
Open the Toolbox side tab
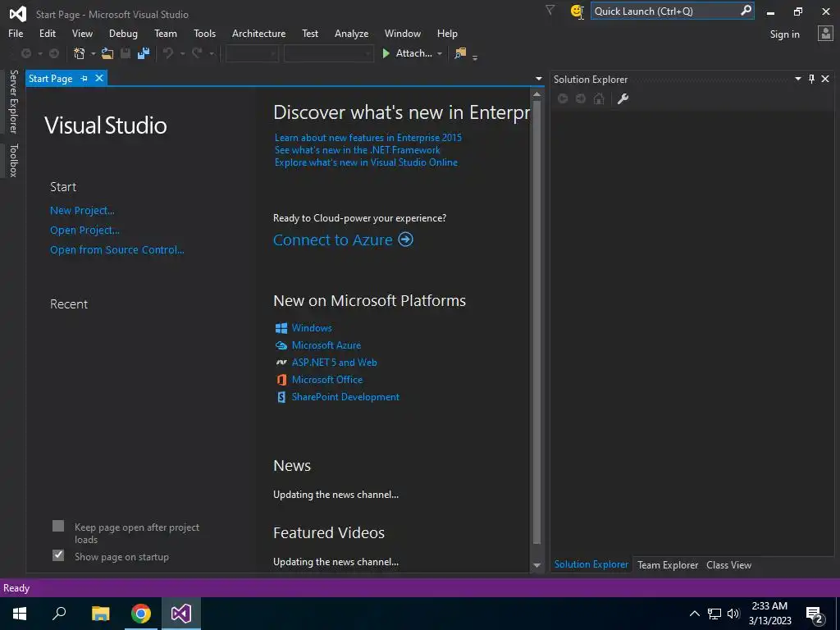click(14, 160)
